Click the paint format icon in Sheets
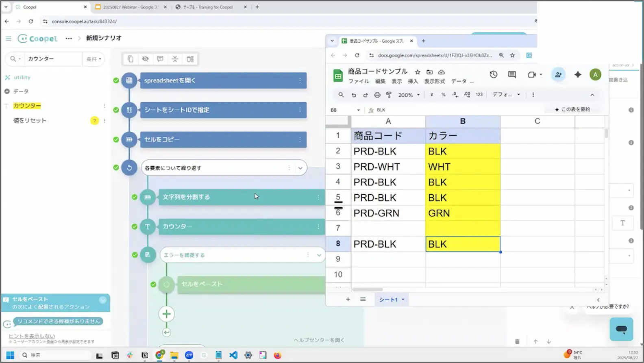 tap(389, 95)
